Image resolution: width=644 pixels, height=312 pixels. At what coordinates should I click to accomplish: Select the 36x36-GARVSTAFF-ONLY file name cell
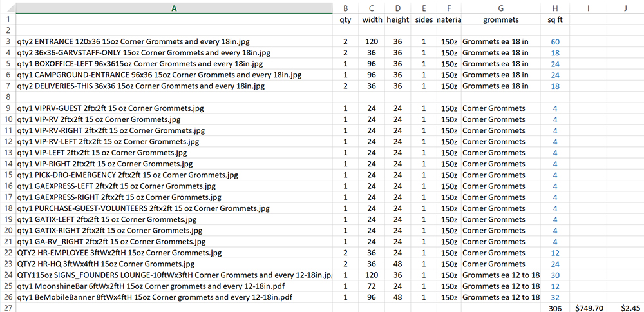pyautogui.click(x=174, y=53)
